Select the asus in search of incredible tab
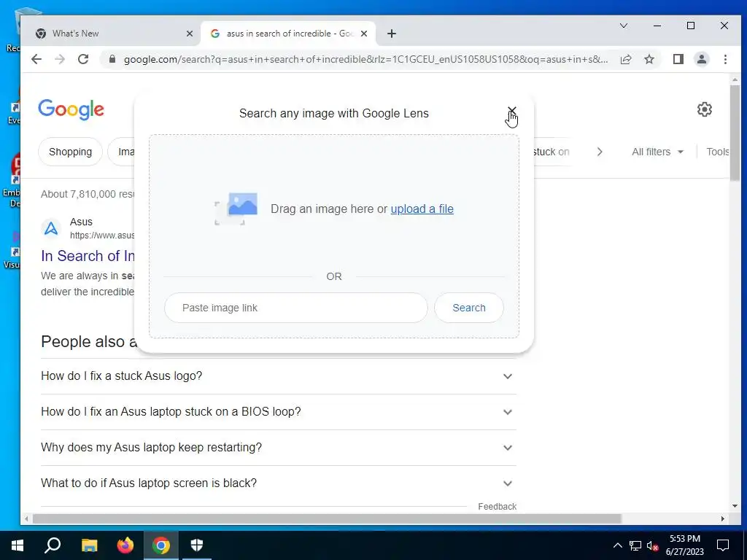Viewport: 747px width, 560px height. 288,34
